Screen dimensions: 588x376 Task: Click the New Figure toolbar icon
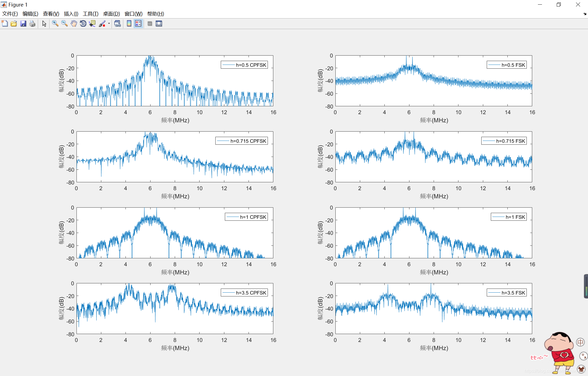point(5,24)
